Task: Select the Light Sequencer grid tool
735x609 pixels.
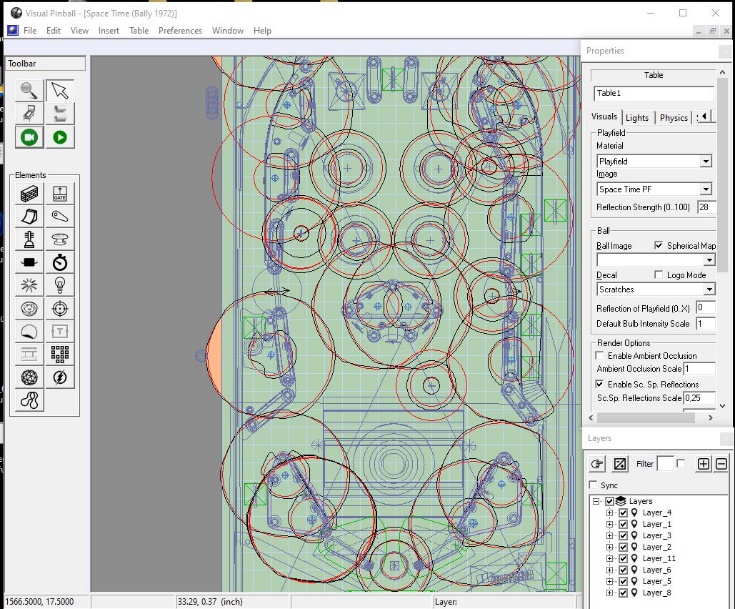Action: 60,354
